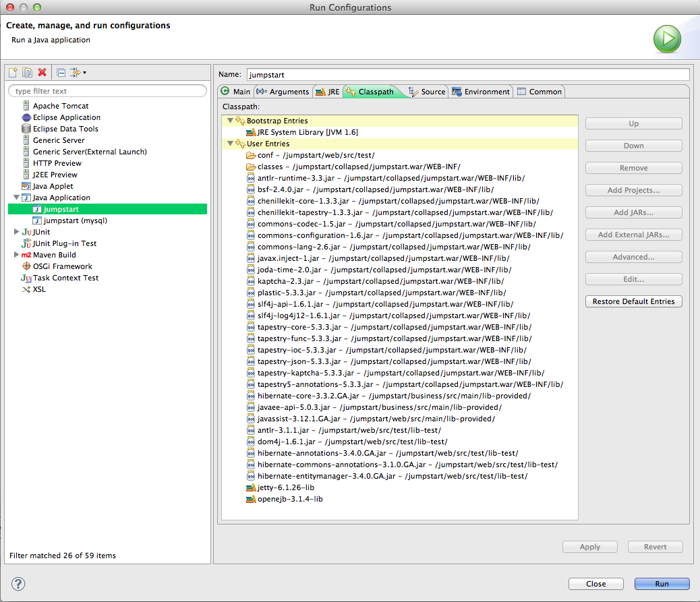Screen dimensions: 700x602
Task: Click the Apache Tomcat server icon
Action: [26, 106]
